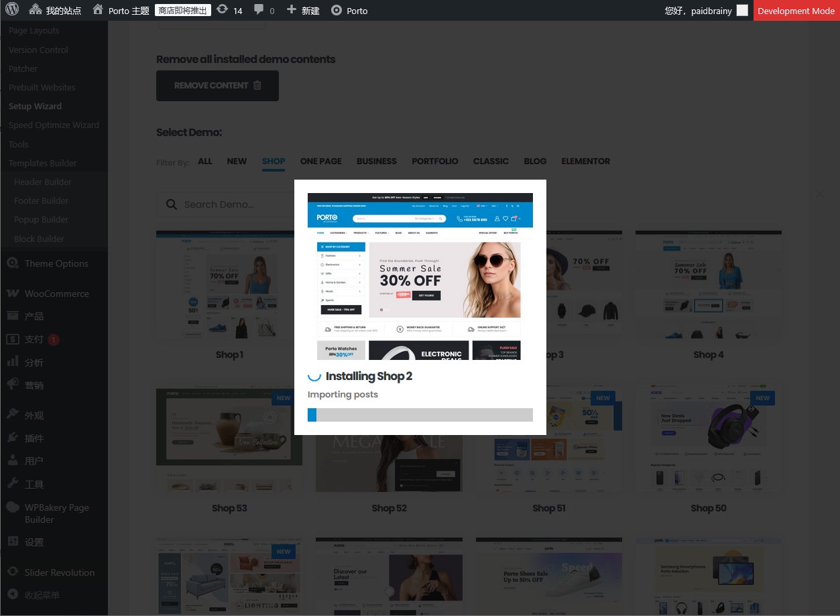Image resolution: width=840 pixels, height=616 pixels.
Task: Click the WPBakery Page Builder sidebar icon
Action: coord(13,507)
